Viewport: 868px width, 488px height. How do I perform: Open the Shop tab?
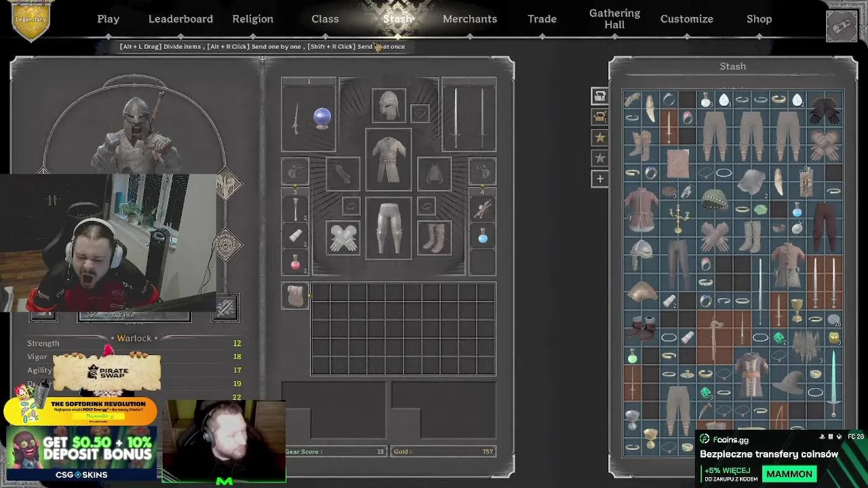(x=759, y=19)
